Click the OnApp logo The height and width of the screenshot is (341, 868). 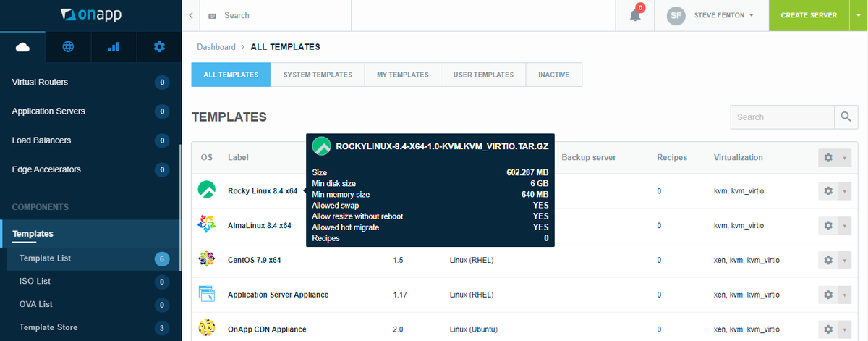(x=90, y=14)
